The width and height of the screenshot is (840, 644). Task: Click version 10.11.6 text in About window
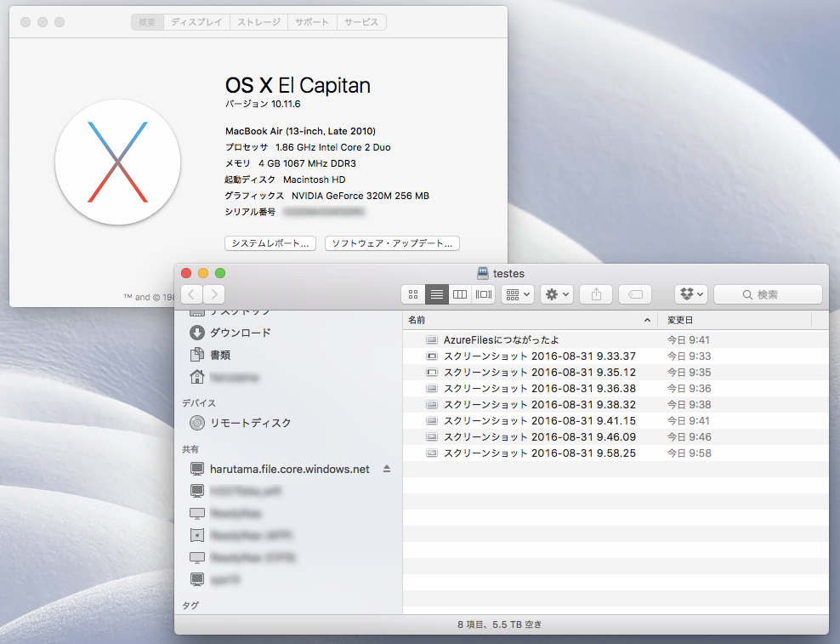point(263,104)
